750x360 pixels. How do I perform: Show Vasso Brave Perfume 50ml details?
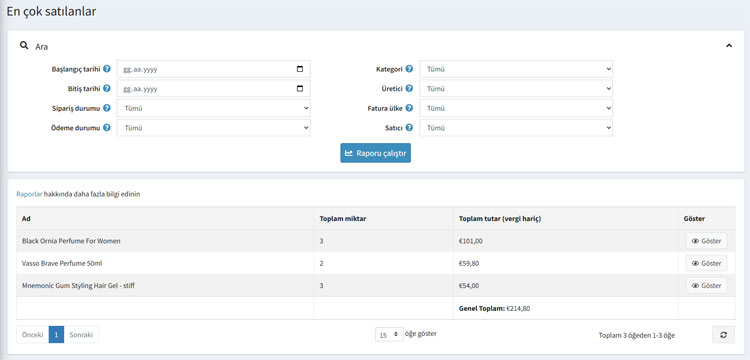tap(706, 263)
